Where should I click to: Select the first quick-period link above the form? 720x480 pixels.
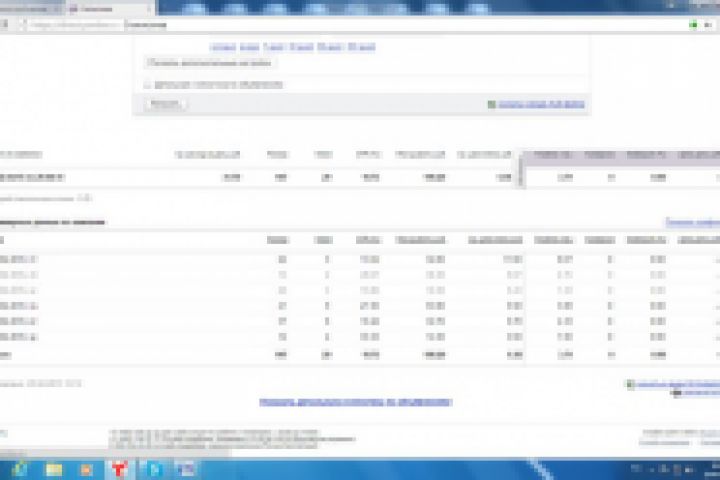pyautogui.click(x=223, y=47)
